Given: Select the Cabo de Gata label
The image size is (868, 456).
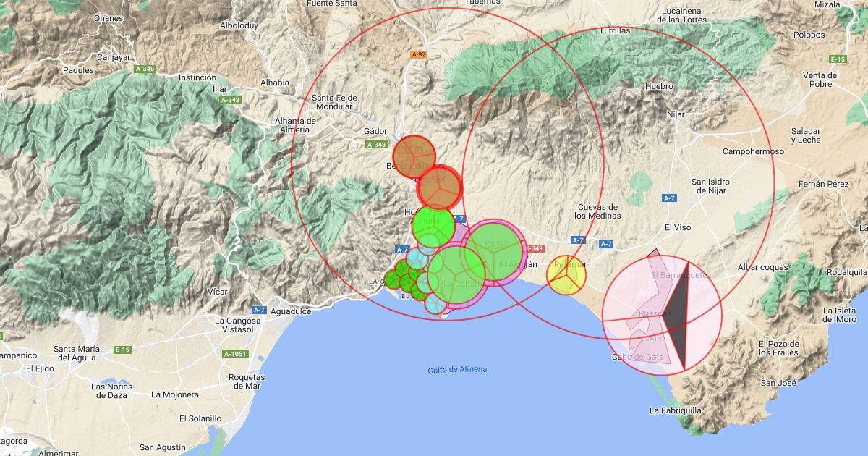Looking at the screenshot, I should (638, 358).
